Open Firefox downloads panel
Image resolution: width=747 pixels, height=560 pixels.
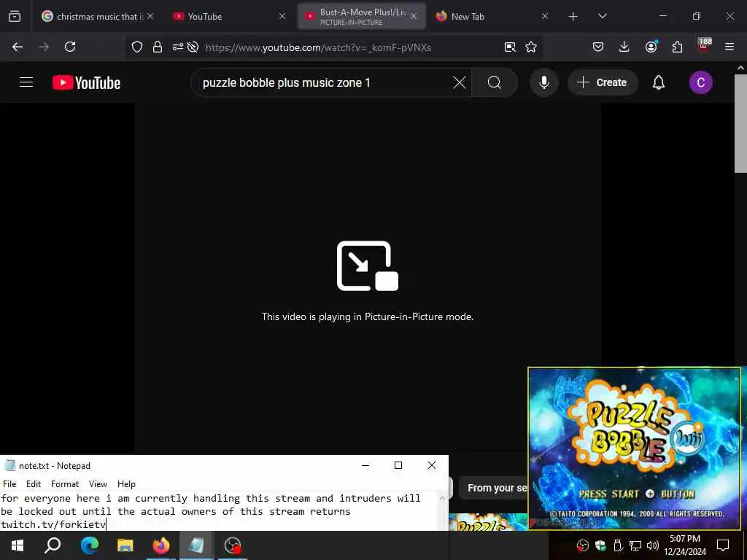pyautogui.click(x=624, y=47)
